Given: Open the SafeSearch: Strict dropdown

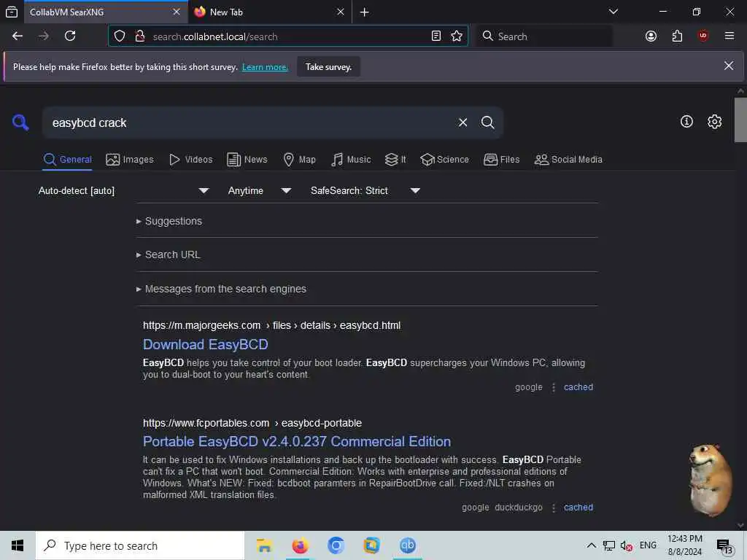Looking at the screenshot, I should (x=365, y=190).
